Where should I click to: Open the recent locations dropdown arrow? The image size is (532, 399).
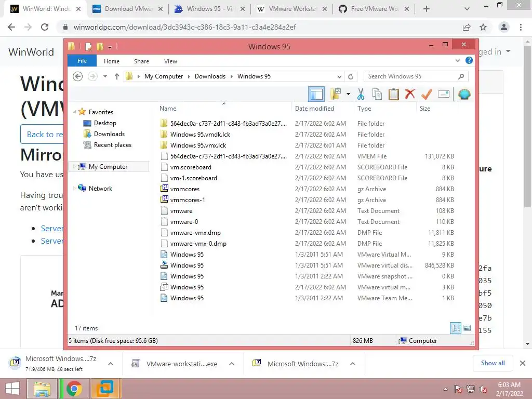pyautogui.click(x=105, y=76)
